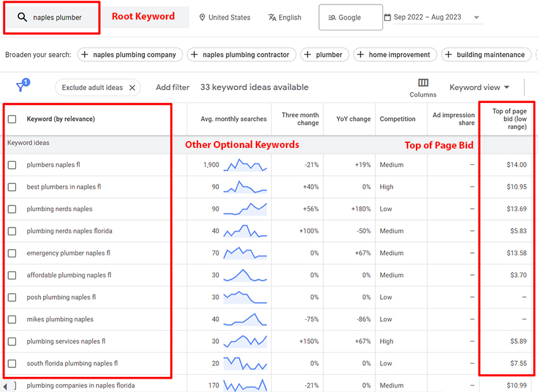Click the $3.70 bid value
The image size is (538, 392).
[x=518, y=275]
